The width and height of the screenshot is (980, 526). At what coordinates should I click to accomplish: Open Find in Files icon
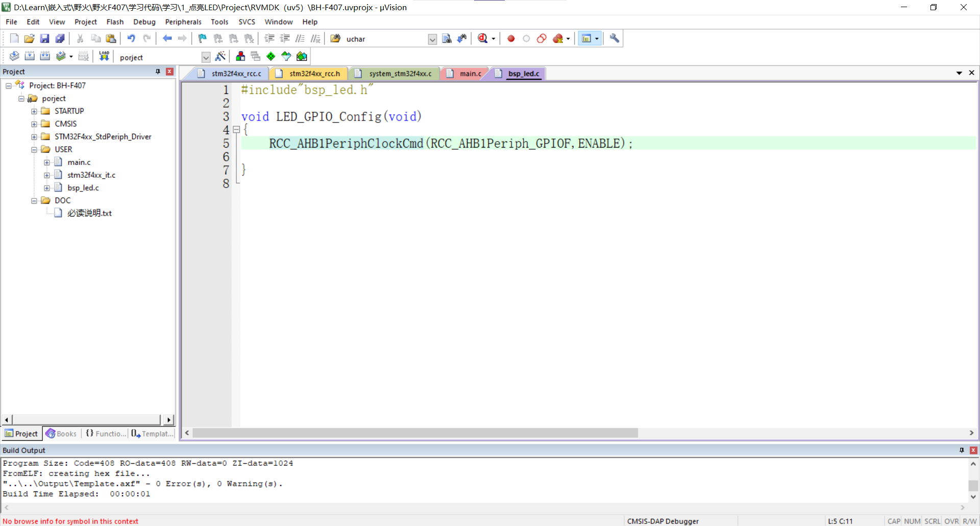tap(335, 38)
